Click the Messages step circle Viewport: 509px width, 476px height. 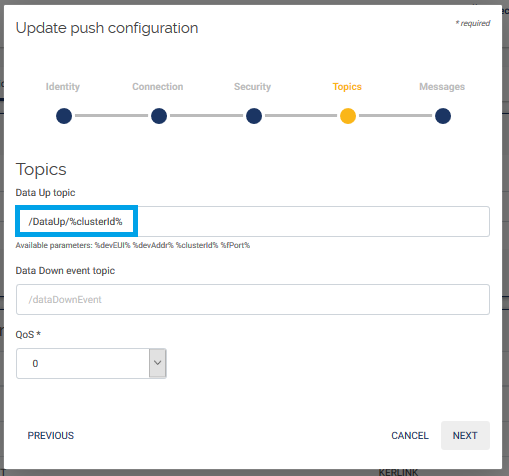coord(443,116)
